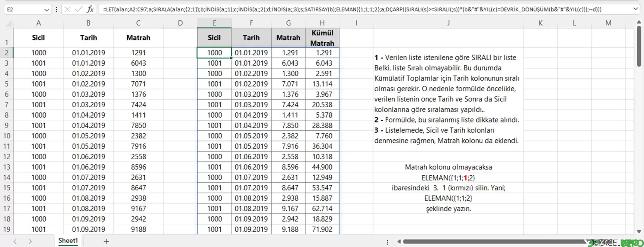Select the Kümül Matrah header cell

coord(322,38)
